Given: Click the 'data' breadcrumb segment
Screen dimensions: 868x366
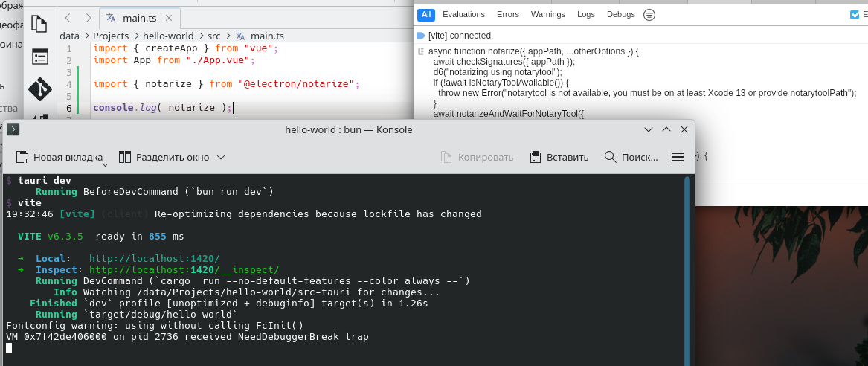Looking at the screenshot, I should [x=69, y=36].
